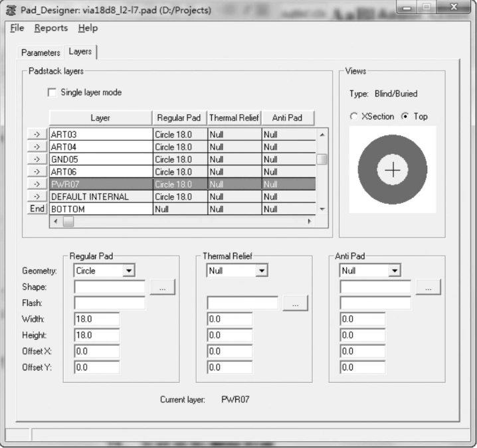Viewport: 477px width, 448px height.
Task: Select the Top view radio button
Action: (x=405, y=116)
